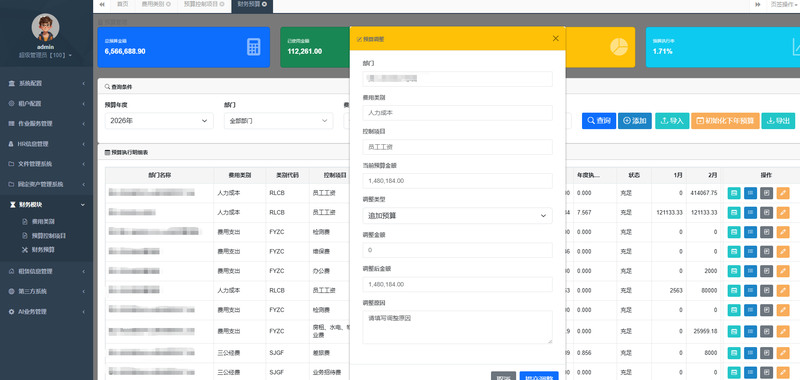Click the blue list icon in 办公费 row
This screenshot has width=800, height=380.
pos(751,271)
